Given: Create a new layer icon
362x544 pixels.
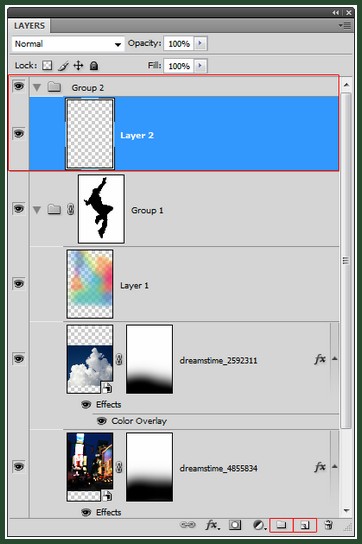Looking at the screenshot, I should [305, 525].
